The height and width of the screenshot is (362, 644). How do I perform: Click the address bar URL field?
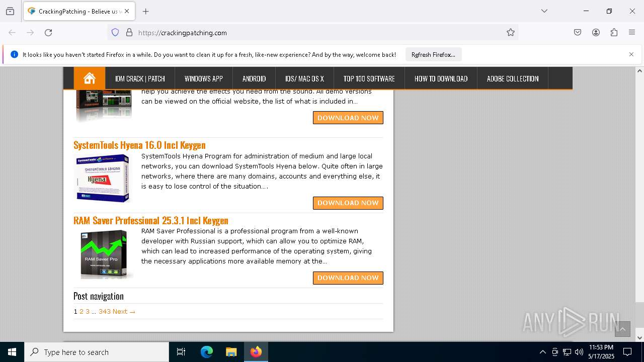tap(312, 33)
